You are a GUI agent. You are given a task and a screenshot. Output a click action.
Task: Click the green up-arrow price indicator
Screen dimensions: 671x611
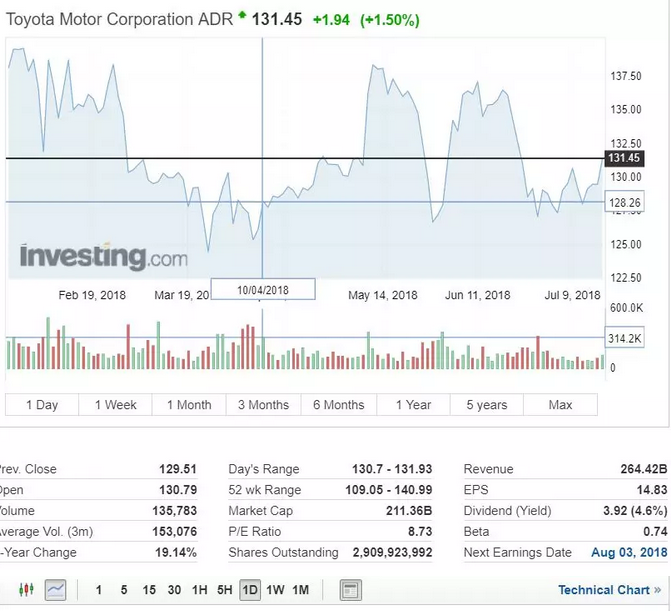[x=242, y=16]
